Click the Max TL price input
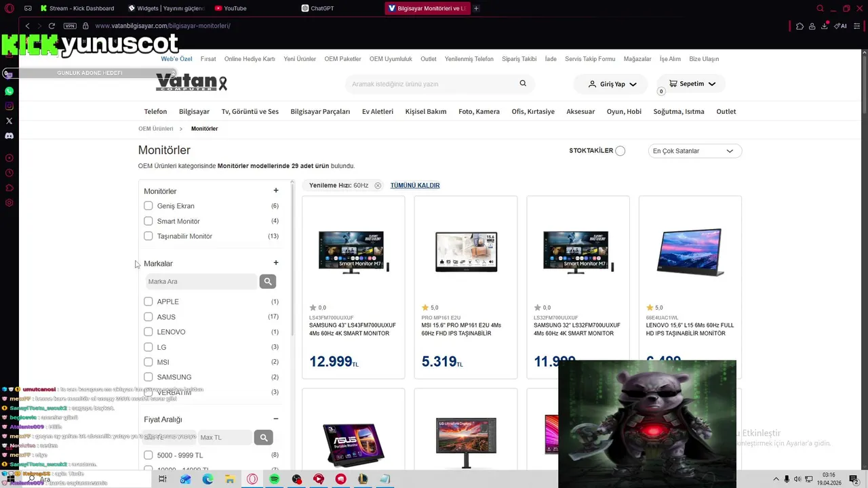This screenshot has height=488, width=868. (224, 437)
